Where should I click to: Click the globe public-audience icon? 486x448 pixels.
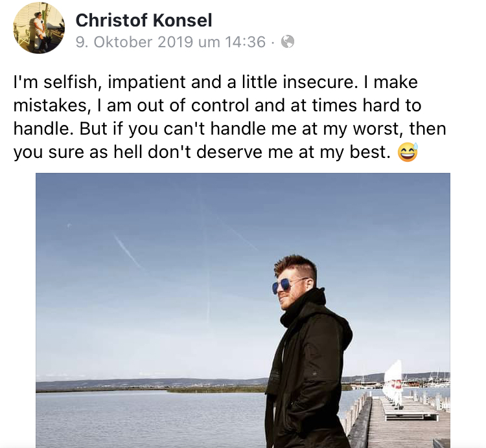(x=288, y=42)
